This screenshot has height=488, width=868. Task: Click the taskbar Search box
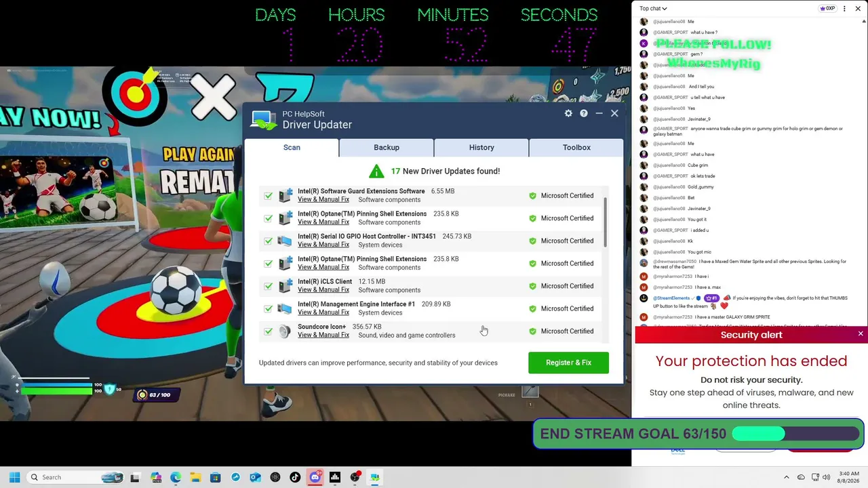click(x=74, y=477)
